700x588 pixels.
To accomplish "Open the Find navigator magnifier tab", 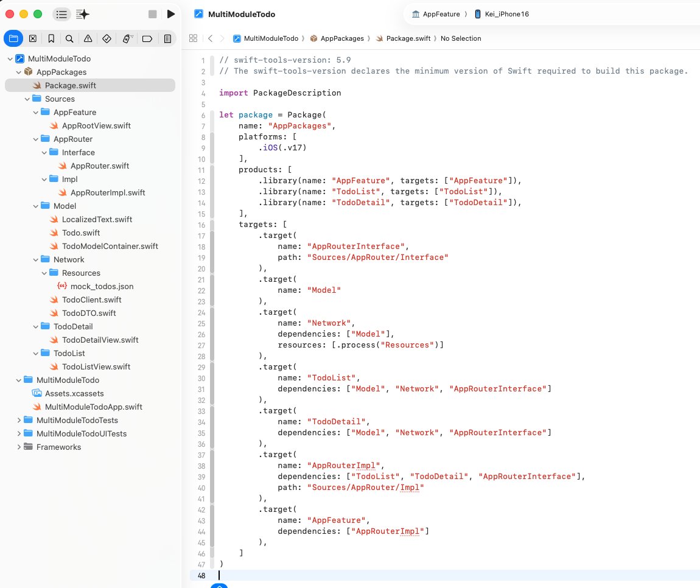I will point(69,39).
